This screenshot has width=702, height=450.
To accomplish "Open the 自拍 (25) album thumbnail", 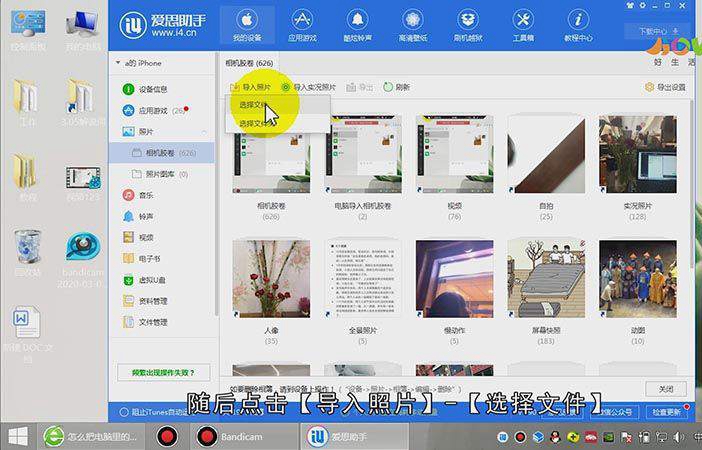I will tap(546, 154).
